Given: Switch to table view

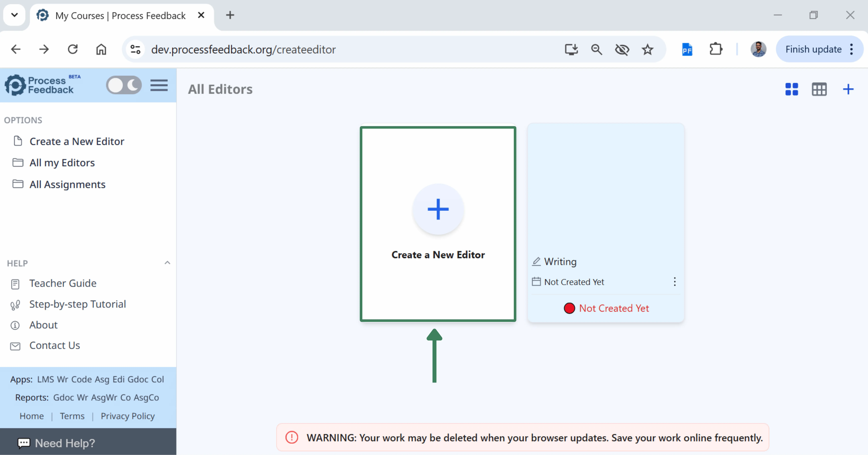Looking at the screenshot, I should pos(819,89).
